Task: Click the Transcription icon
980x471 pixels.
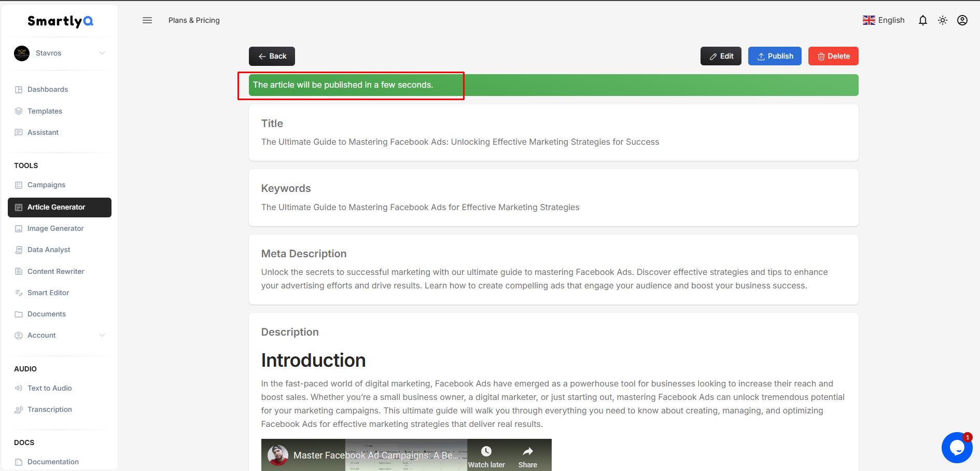Action: point(19,410)
